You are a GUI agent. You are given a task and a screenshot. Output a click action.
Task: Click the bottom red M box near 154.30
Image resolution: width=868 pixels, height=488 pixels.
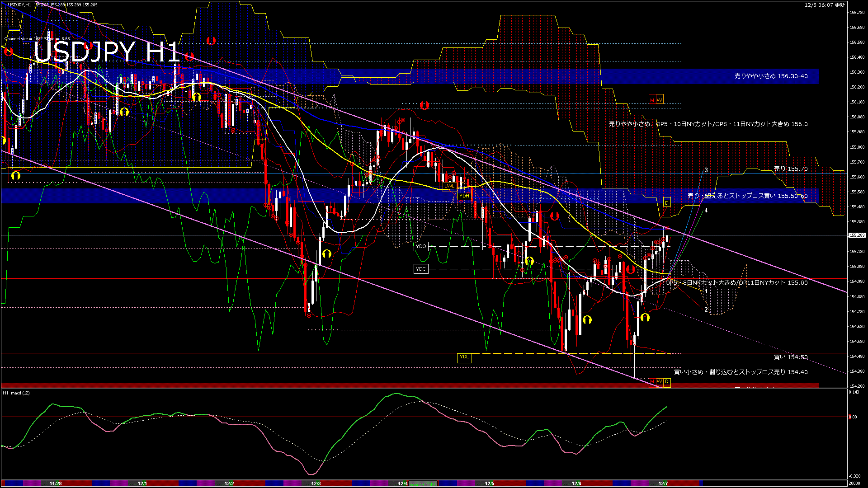click(x=652, y=382)
